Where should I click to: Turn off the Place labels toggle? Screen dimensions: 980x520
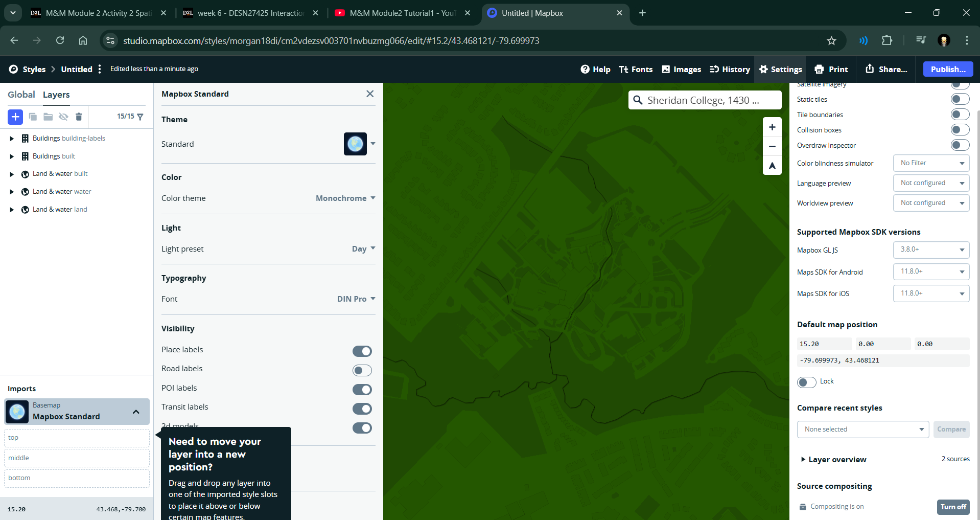[x=362, y=351]
